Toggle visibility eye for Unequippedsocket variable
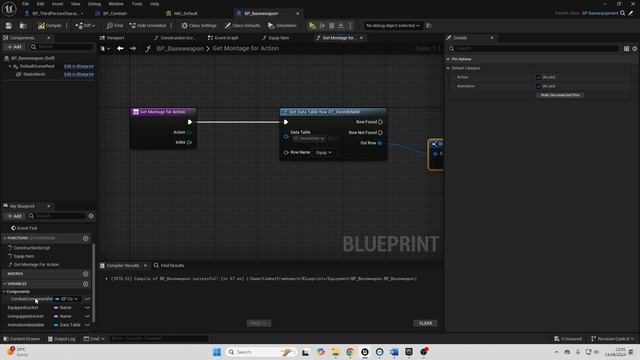This screenshot has height=360, width=640. point(87,316)
